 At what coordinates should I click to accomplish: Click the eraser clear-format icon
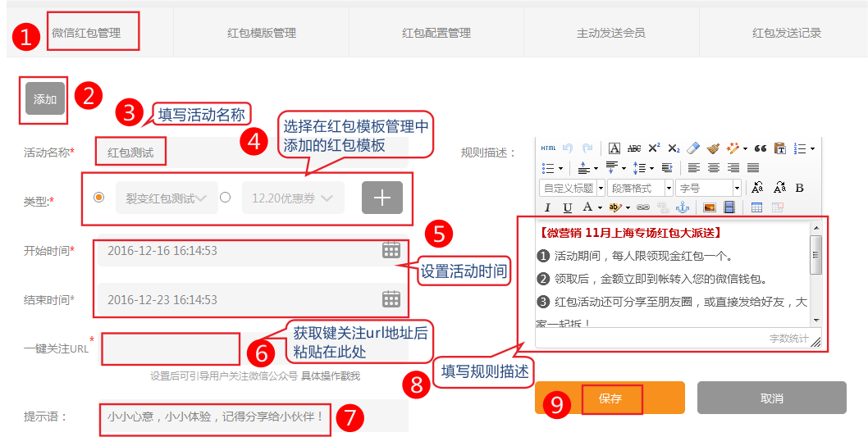point(692,148)
